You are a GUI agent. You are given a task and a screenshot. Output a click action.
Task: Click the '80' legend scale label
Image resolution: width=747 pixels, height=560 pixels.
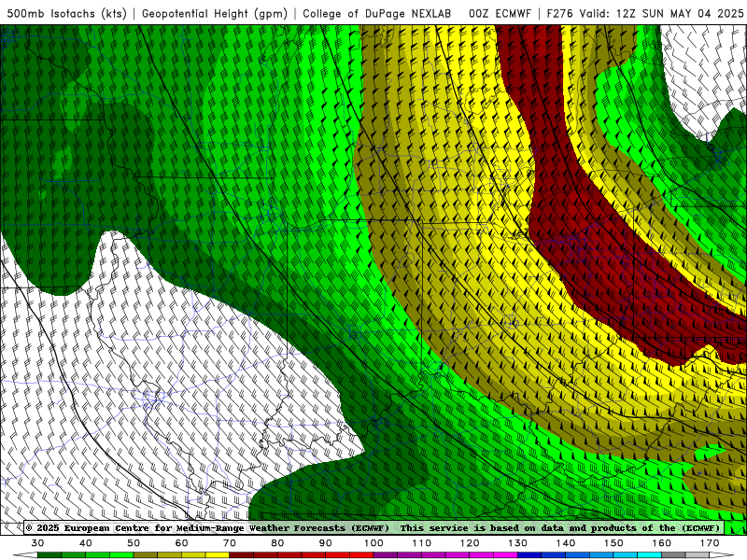tap(277, 543)
